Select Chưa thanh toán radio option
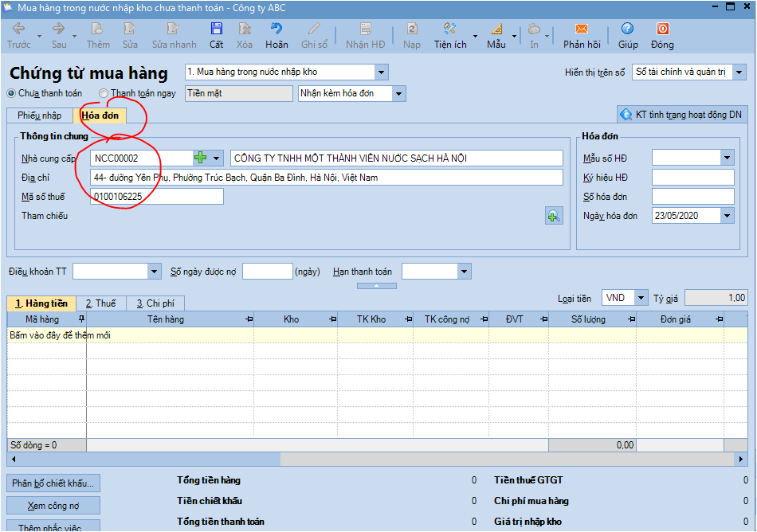 tap(12, 93)
